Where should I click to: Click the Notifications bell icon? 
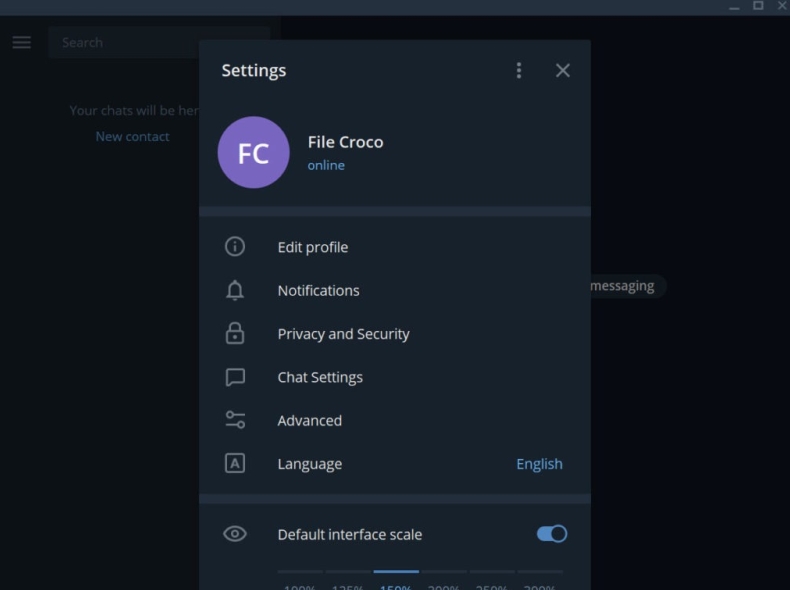(x=235, y=291)
